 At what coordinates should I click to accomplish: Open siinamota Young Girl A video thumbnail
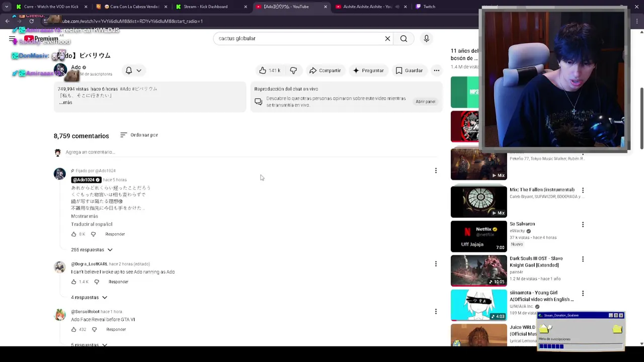click(478, 305)
